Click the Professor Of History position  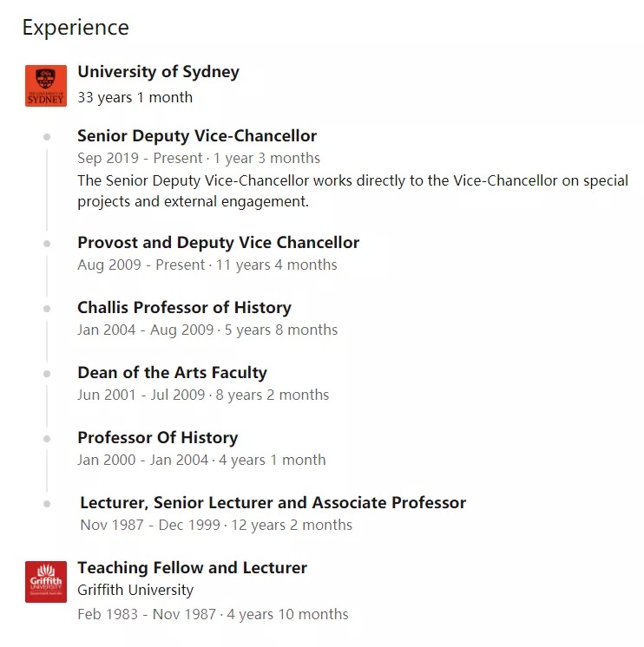158,438
